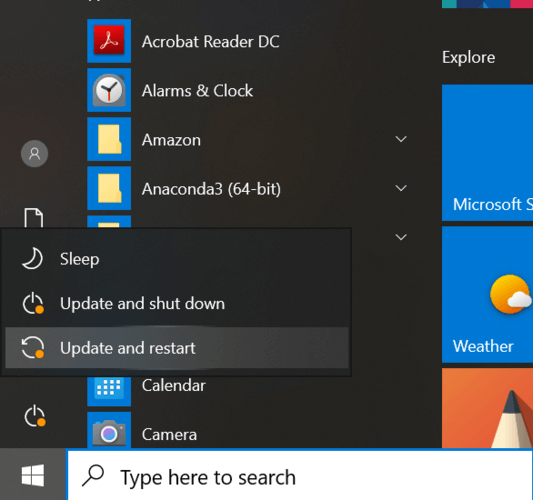Click the Anaconda3 (64-bit) folder icon

109,188
